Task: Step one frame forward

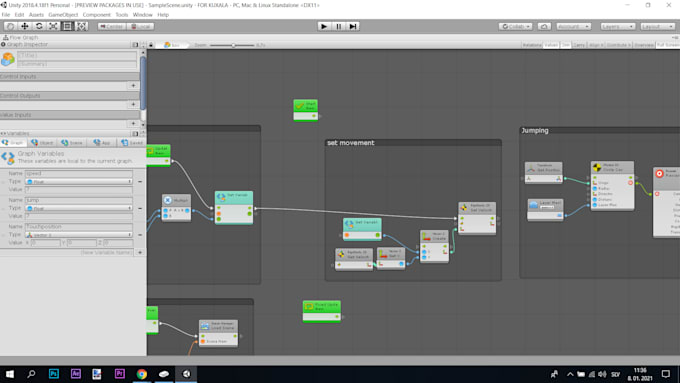Action: [x=353, y=26]
